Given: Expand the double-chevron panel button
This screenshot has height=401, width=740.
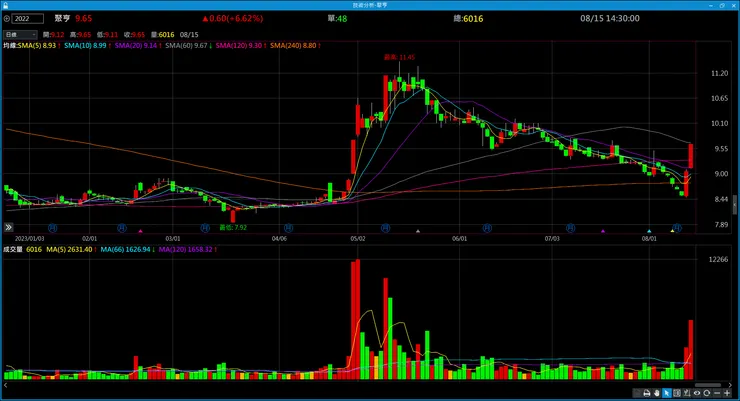Looking at the screenshot, I should [8, 227].
